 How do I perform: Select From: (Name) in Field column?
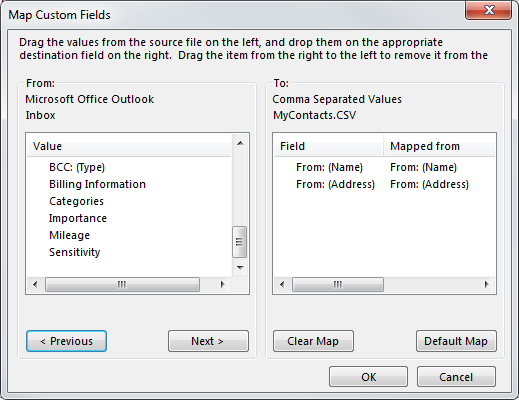point(329,167)
